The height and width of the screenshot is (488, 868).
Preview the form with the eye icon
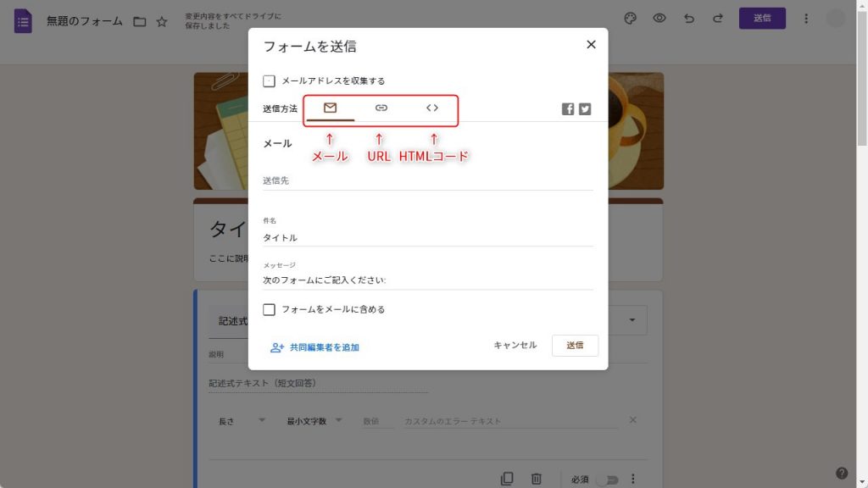pyautogui.click(x=659, y=19)
